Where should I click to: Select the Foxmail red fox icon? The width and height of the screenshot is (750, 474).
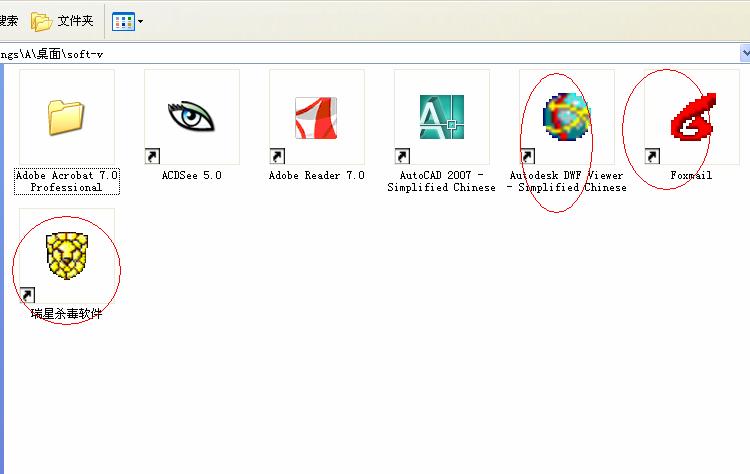[x=693, y=117]
